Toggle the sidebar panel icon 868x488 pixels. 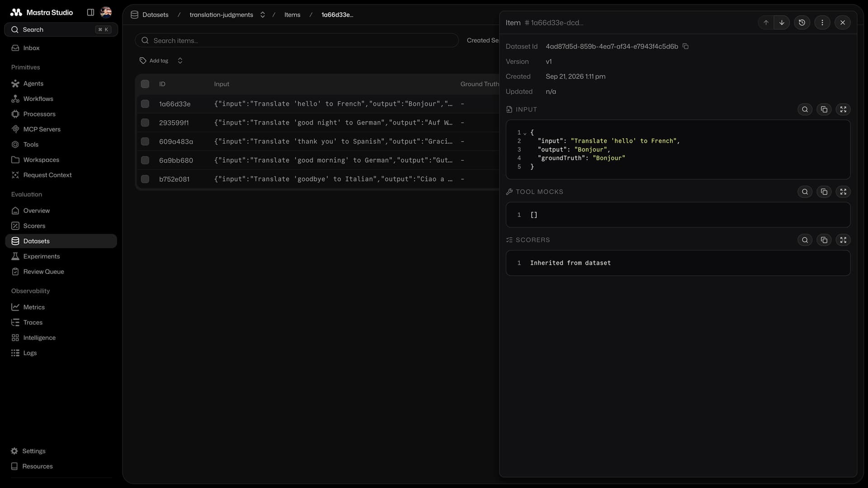pyautogui.click(x=90, y=12)
